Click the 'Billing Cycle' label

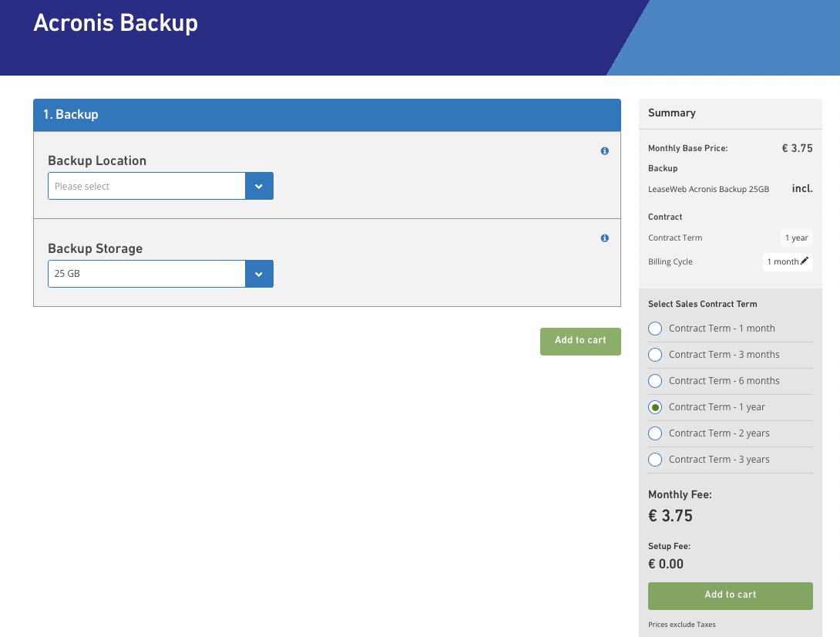[x=670, y=261]
